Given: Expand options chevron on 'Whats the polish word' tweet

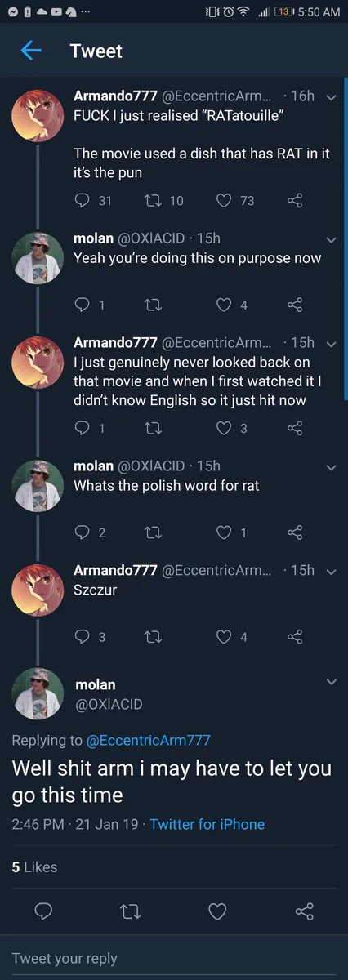Looking at the screenshot, I should [x=331, y=467].
